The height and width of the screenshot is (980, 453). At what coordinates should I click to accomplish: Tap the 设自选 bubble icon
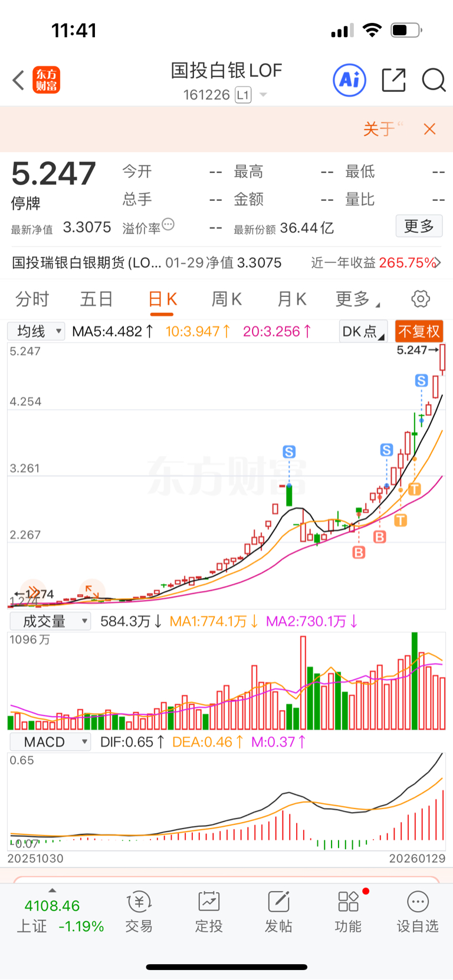418,902
